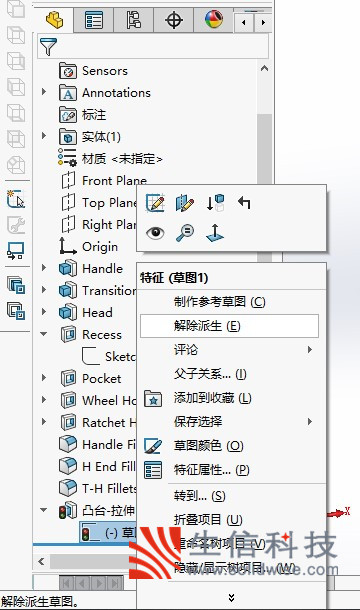Screen dimensions: 360x610
Task: Select the Transition feature icon
Action: coord(68,291)
